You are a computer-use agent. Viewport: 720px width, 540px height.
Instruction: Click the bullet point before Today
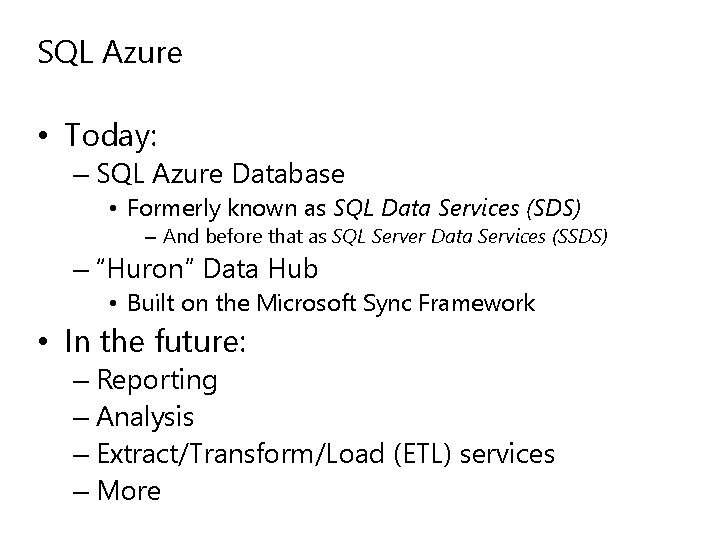46,134
